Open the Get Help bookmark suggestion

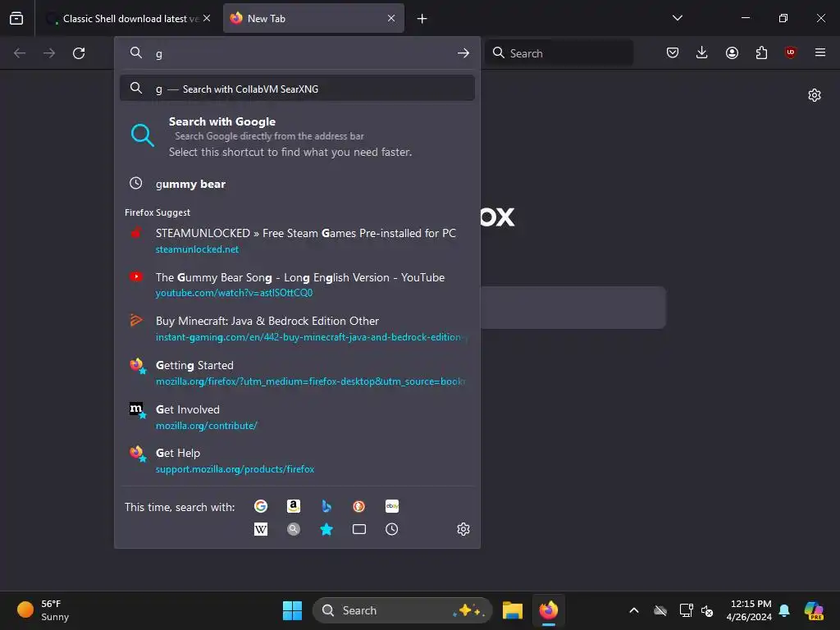[297, 461]
